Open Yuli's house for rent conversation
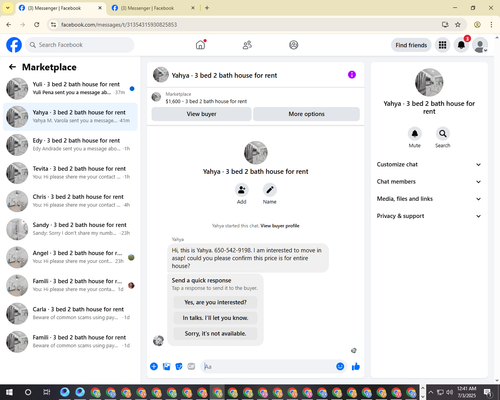This screenshot has height=400, width=500. (x=70, y=89)
